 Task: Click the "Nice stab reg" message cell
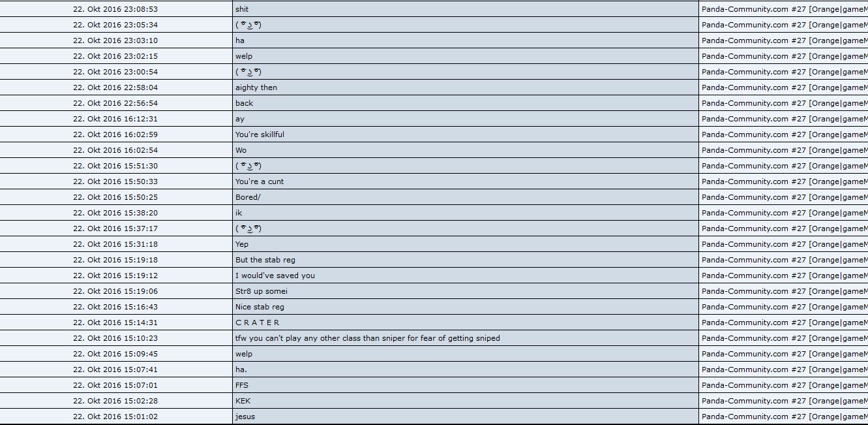pyautogui.click(x=260, y=307)
